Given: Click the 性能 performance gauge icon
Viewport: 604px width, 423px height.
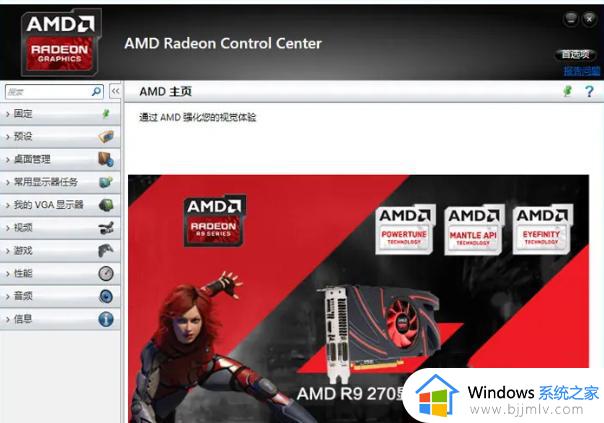Looking at the screenshot, I should coord(106,273).
